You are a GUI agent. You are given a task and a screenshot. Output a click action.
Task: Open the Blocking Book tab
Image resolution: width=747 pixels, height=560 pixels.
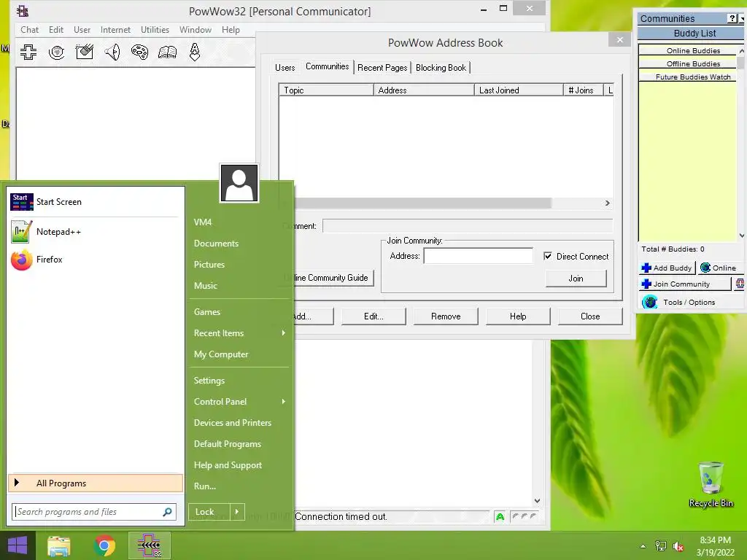441,68
